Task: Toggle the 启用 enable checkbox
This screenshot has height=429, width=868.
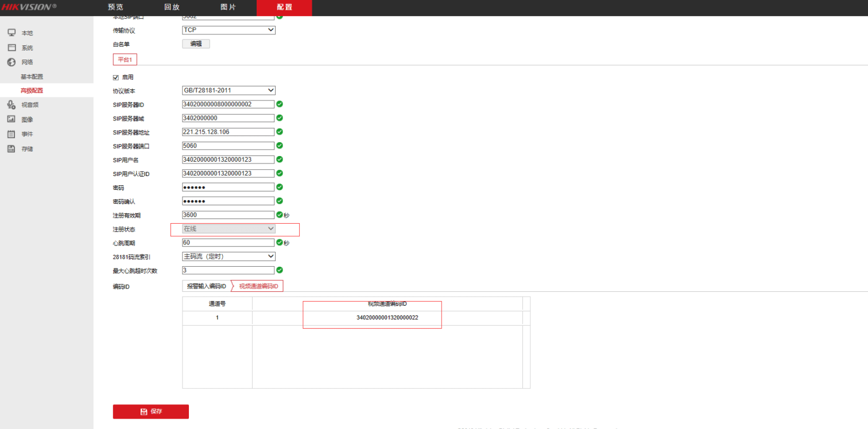Action: tap(116, 77)
